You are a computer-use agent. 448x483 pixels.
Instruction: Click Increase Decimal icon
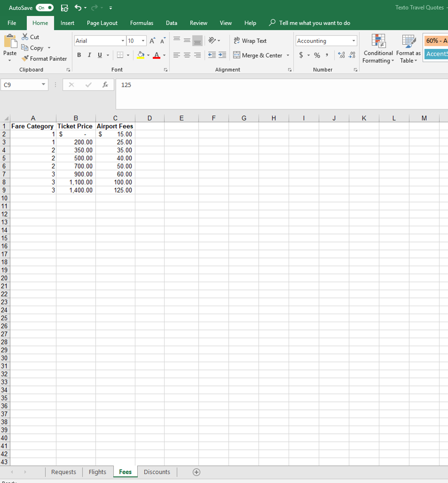341,55
